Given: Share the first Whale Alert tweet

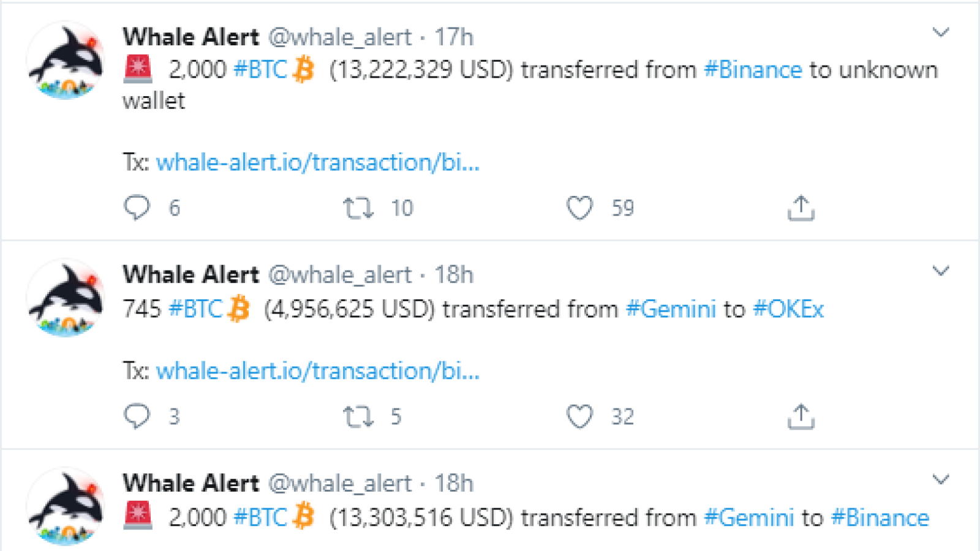Looking at the screenshot, I should (801, 208).
